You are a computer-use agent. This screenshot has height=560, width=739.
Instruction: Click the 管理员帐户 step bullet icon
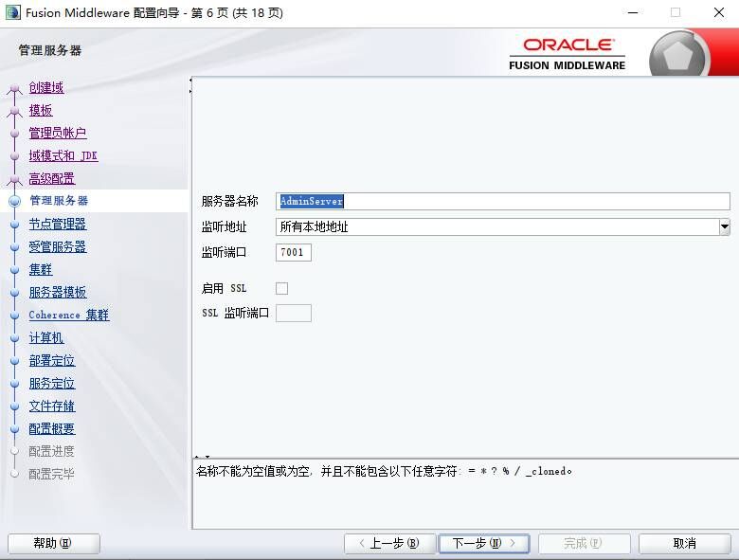(14, 134)
